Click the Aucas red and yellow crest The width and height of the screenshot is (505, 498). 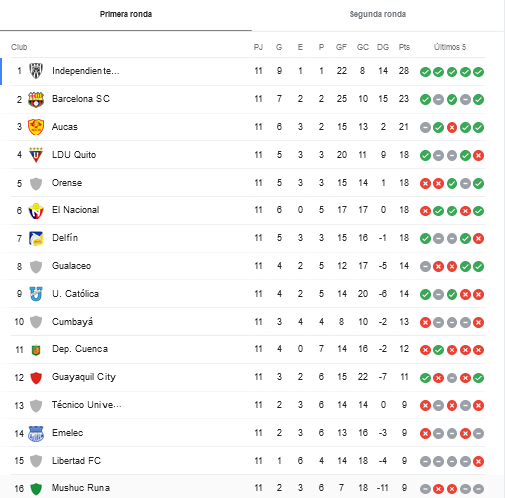36,127
